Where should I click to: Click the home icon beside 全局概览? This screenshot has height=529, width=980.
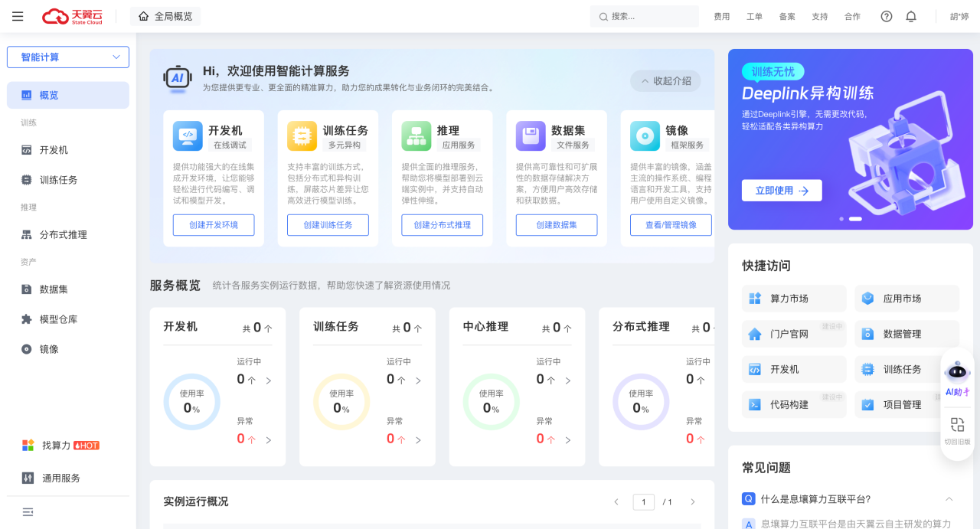coord(143,16)
